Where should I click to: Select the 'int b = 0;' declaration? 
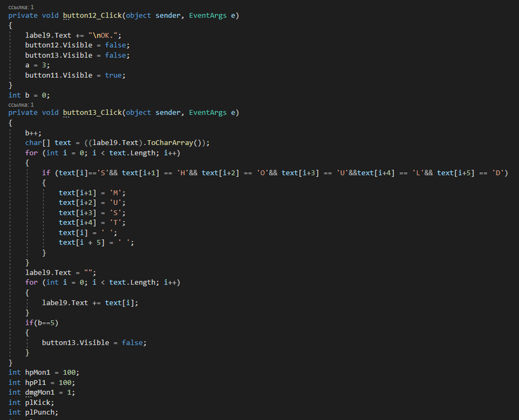(29, 95)
